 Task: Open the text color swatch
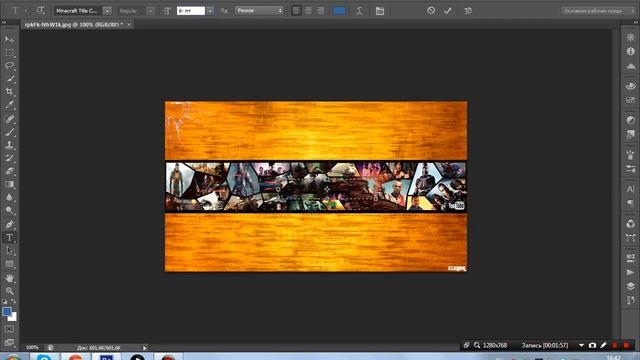tap(339, 11)
